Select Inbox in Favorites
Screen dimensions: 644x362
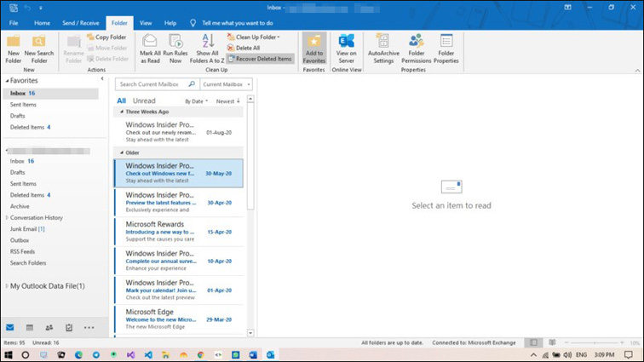(50, 94)
